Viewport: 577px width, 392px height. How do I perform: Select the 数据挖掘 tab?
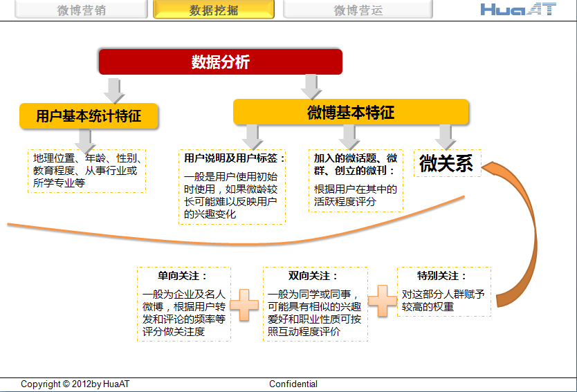214,10
